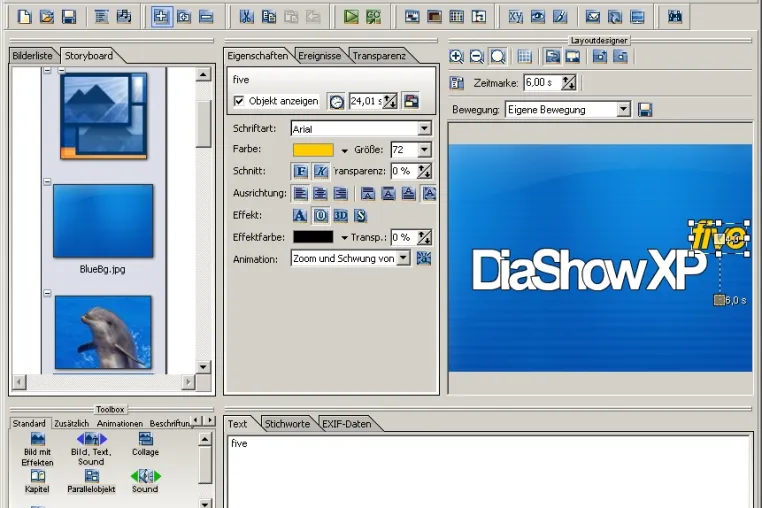Screen dimensions: 762x508
Task: Switch to the Bilderliste tab
Action: point(32,56)
